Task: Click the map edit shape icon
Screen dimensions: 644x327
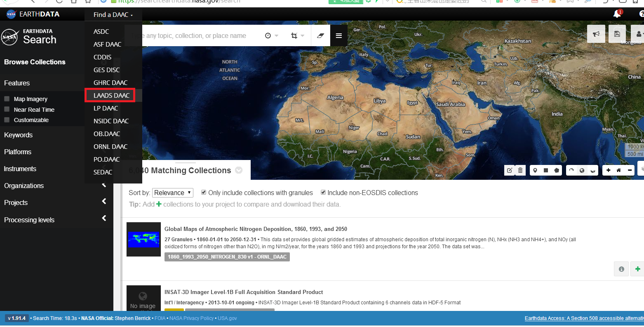Action: pyautogui.click(x=510, y=170)
